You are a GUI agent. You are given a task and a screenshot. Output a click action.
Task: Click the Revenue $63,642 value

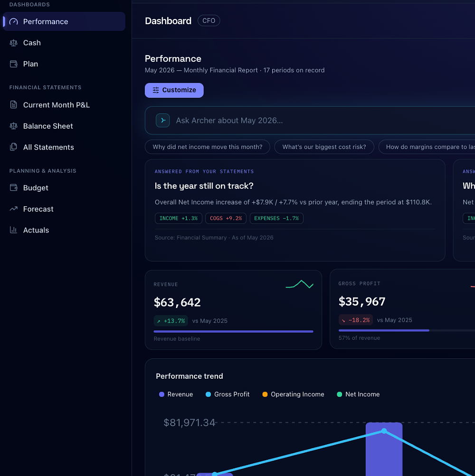tap(177, 302)
